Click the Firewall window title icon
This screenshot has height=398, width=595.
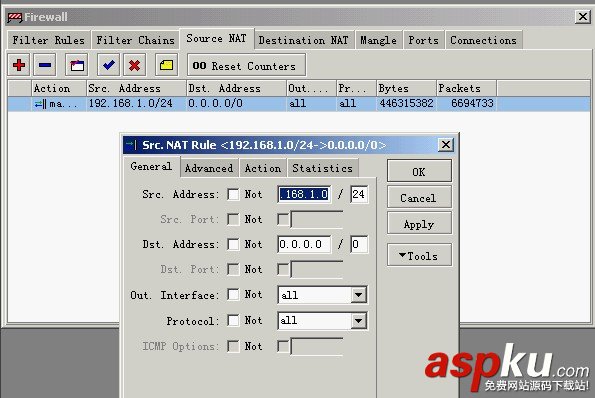tap(15, 17)
